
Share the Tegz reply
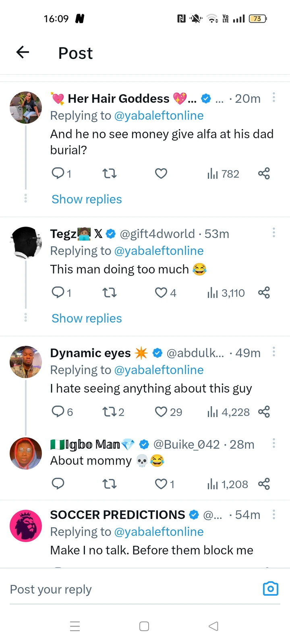click(x=264, y=293)
